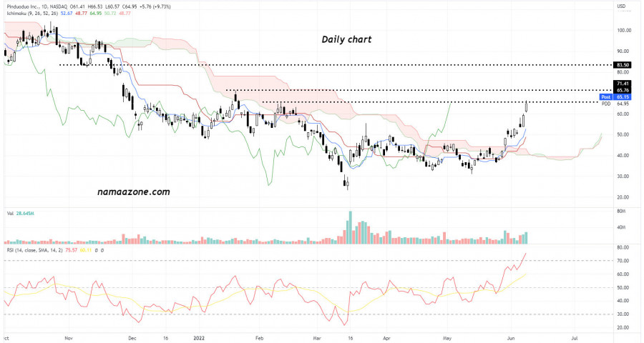644x343 pixels.
Task: Open the USD currency selector
Action: (620, 6)
